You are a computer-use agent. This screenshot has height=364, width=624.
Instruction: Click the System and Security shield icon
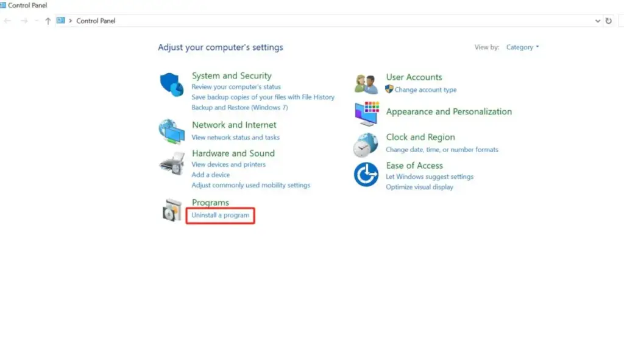click(171, 85)
